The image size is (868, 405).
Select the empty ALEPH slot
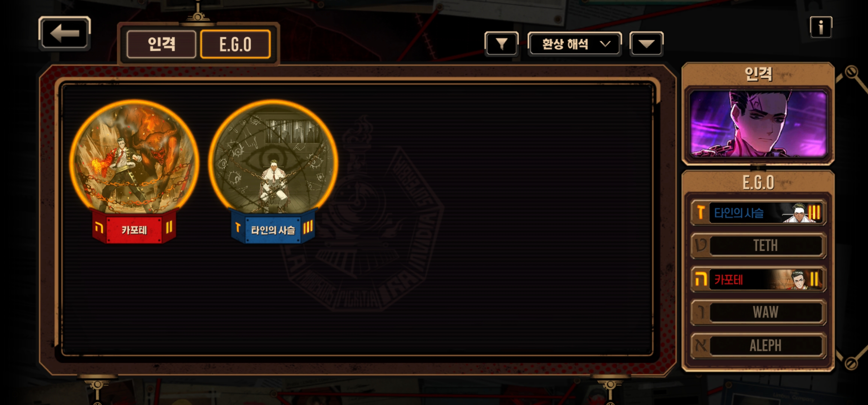point(758,345)
